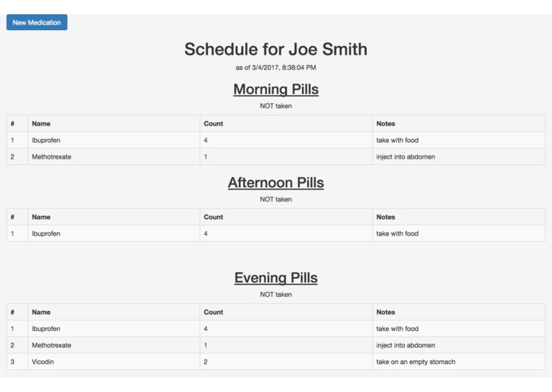Image resolution: width=552 pixels, height=392 pixels.
Task: Click Name column header in Morning table
Action: pos(41,124)
